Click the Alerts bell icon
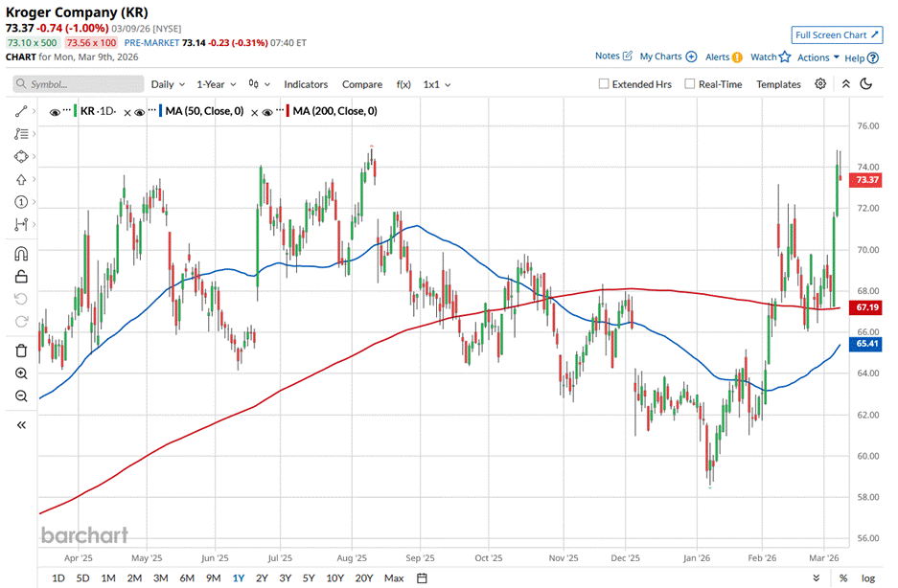Viewport: 898px width, 588px height. coord(738,57)
